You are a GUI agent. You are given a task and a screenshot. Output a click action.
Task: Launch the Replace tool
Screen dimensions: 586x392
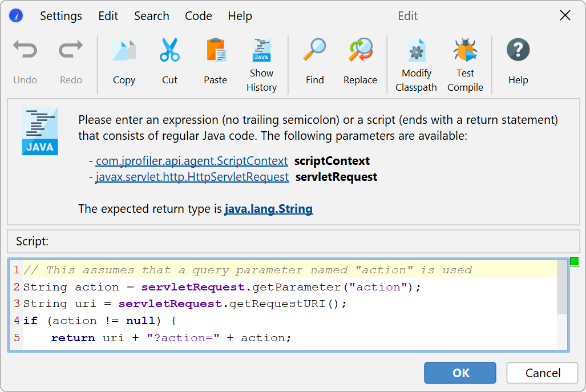pyautogui.click(x=360, y=51)
